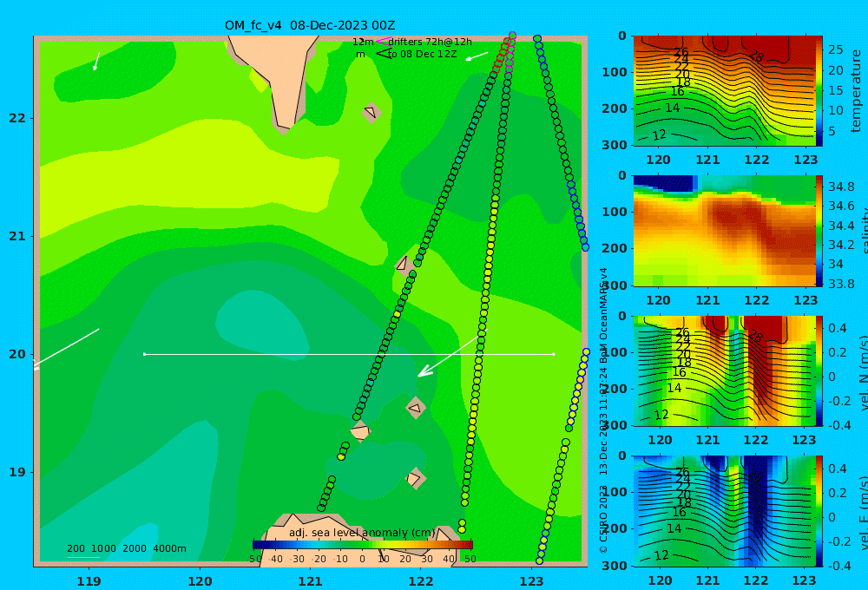Click the main map latitude tick 19
Image resolution: width=868 pixels, height=590 pixels.
pos(16,472)
